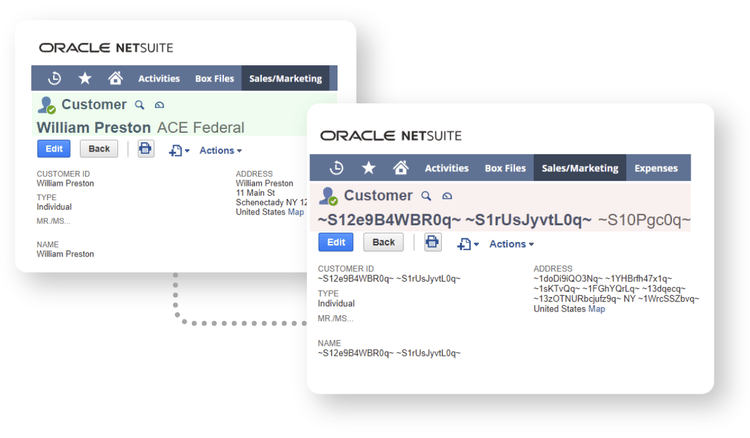The image size is (750, 438).
Task: Select tokenized company text ~S10Pgc0q~
Action: click(x=644, y=220)
